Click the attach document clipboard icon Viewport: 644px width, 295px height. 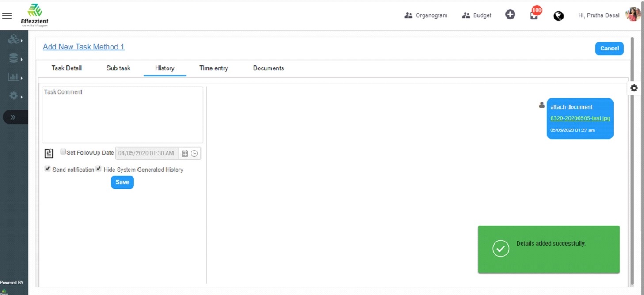pos(49,153)
